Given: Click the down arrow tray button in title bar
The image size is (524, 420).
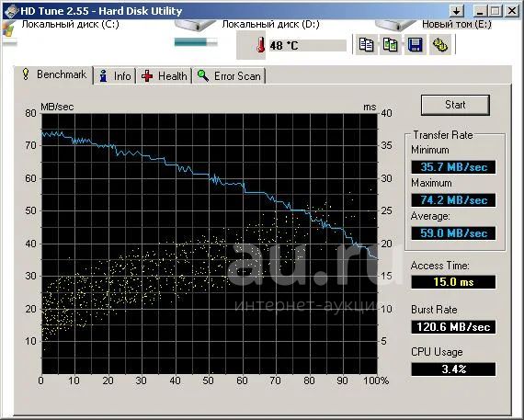Looking at the screenshot, I should [x=457, y=11].
